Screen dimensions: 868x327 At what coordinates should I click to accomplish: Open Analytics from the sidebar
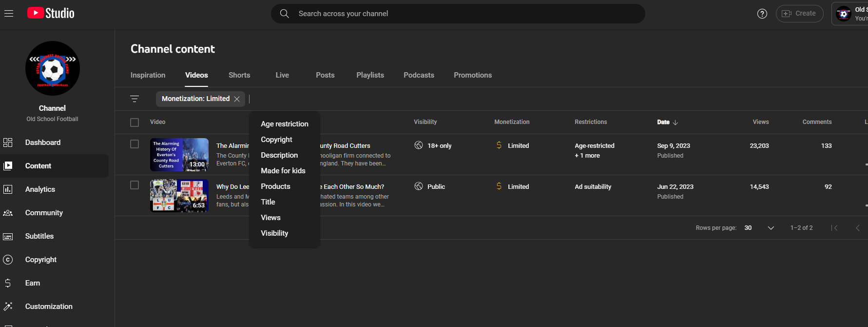[x=55, y=189]
